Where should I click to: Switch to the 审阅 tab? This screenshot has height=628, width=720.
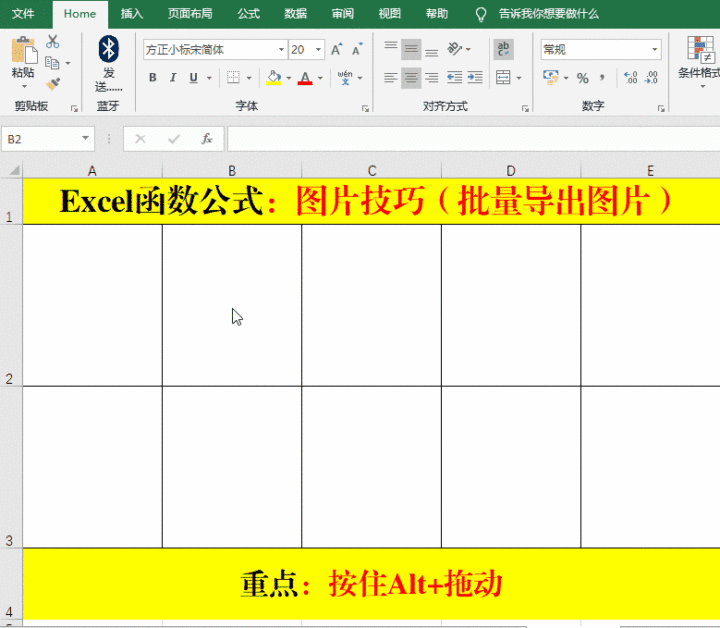click(x=343, y=14)
